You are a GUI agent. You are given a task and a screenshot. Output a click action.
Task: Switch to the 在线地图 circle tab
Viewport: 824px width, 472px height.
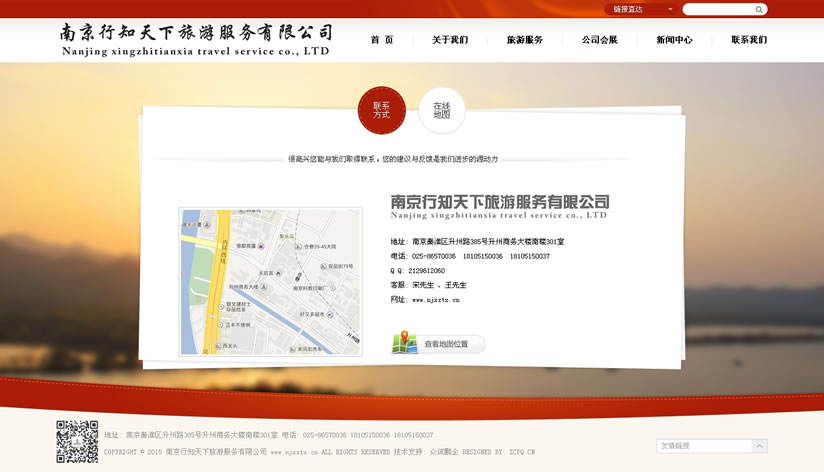pos(442,110)
